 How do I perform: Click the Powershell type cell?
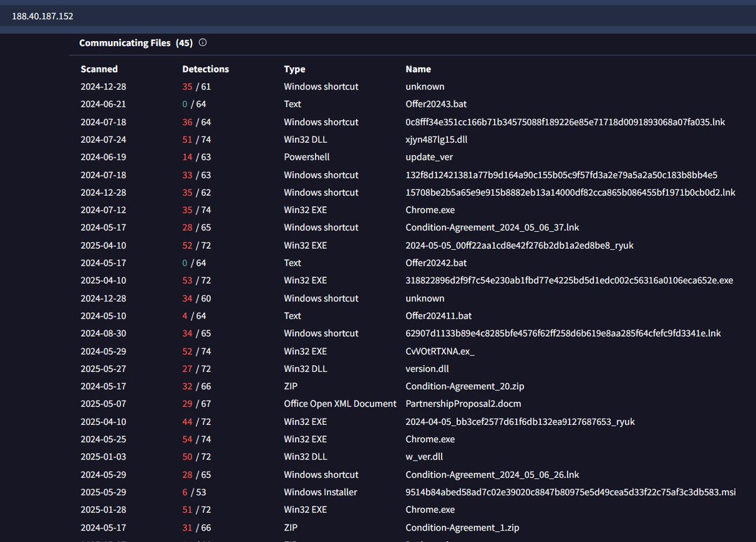click(x=307, y=157)
